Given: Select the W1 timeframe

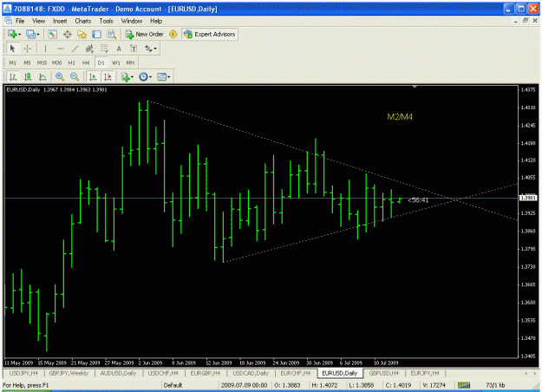Looking at the screenshot, I should [x=116, y=62].
